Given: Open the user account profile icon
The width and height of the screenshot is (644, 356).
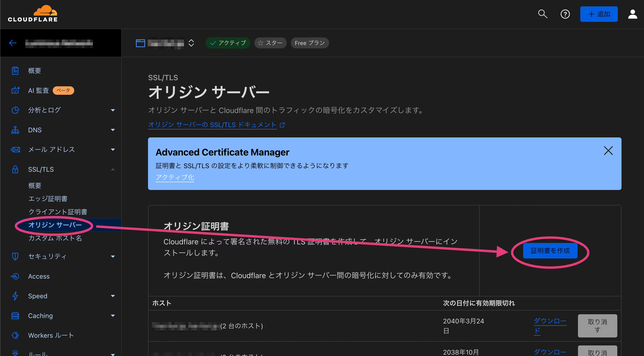Looking at the screenshot, I should point(632,14).
